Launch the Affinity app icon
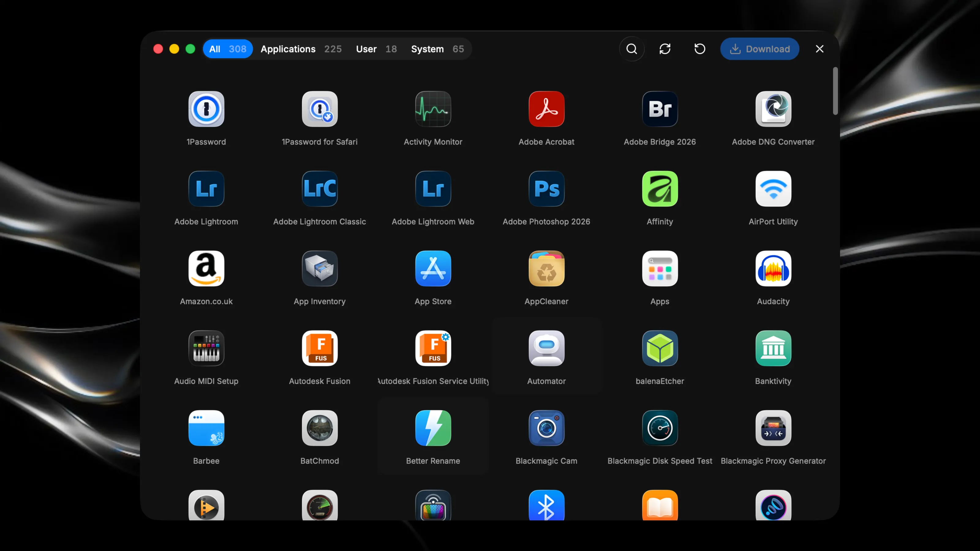Viewport: 980px width, 551px height. coord(660,189)
